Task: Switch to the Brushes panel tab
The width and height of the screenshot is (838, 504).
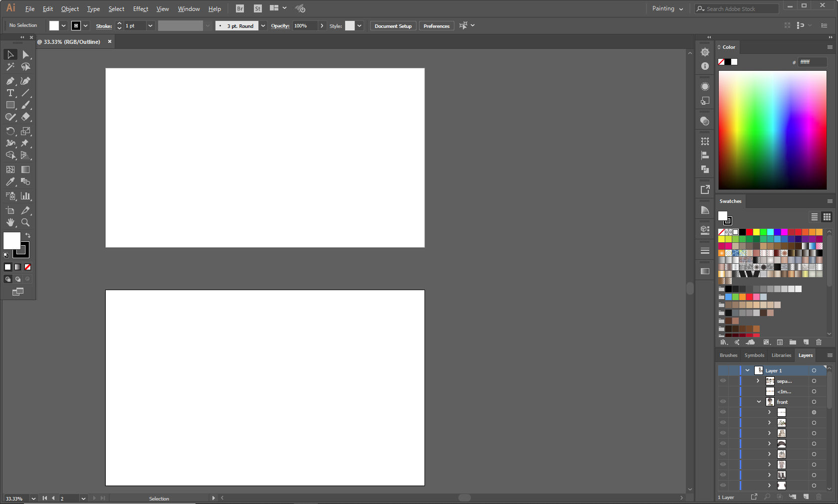Action: point(728,355)
